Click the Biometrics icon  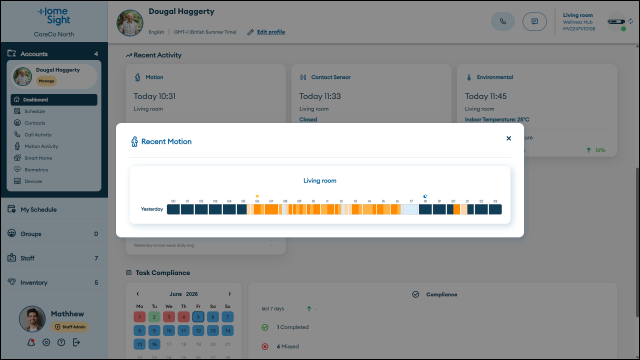(17, 169)
